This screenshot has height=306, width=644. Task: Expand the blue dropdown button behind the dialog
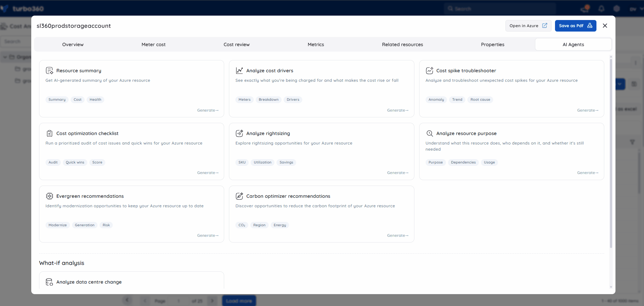pyautogui.click(x=620, y=84)
